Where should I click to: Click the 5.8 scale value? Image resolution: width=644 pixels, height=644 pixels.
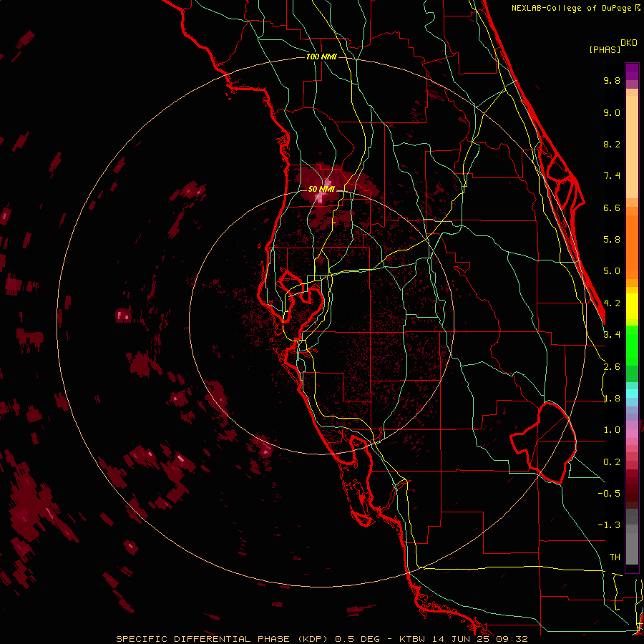[x=612, y=240]
